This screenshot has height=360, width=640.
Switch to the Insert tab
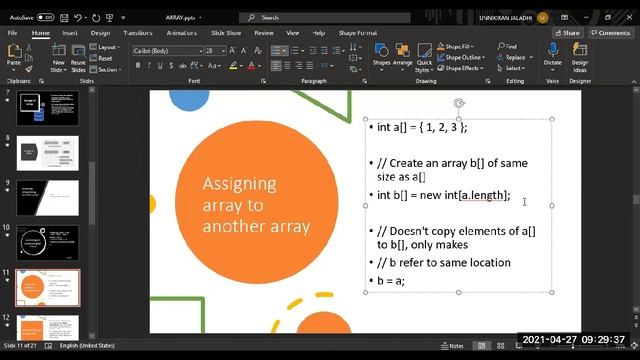point(69,33)
